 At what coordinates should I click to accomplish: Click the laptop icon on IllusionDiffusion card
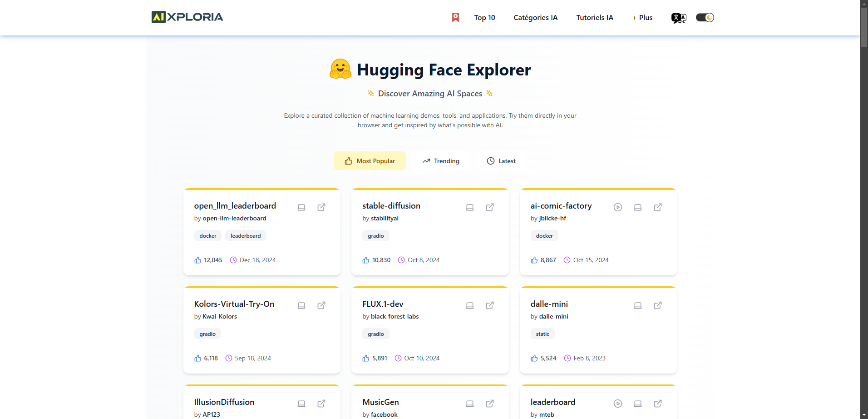(x=301, y=404)
